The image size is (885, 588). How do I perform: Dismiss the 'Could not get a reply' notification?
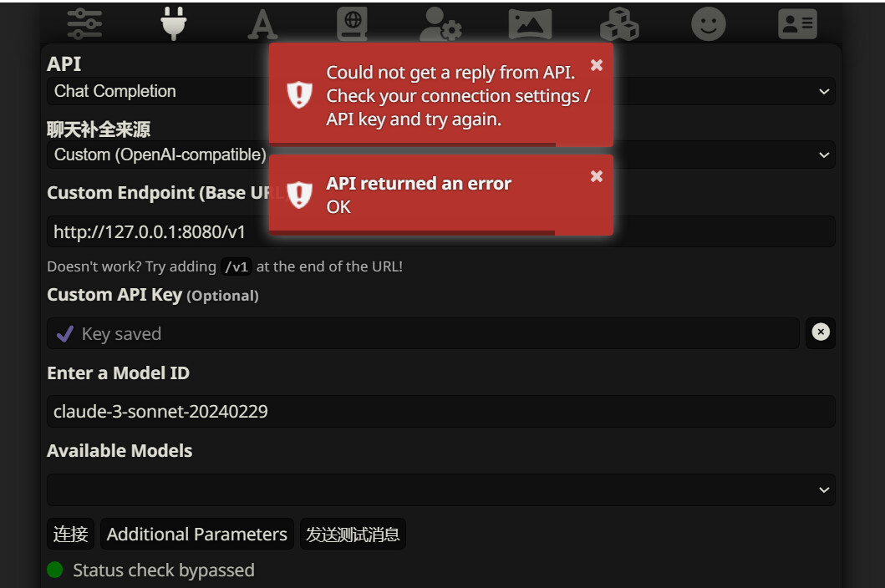596,65
